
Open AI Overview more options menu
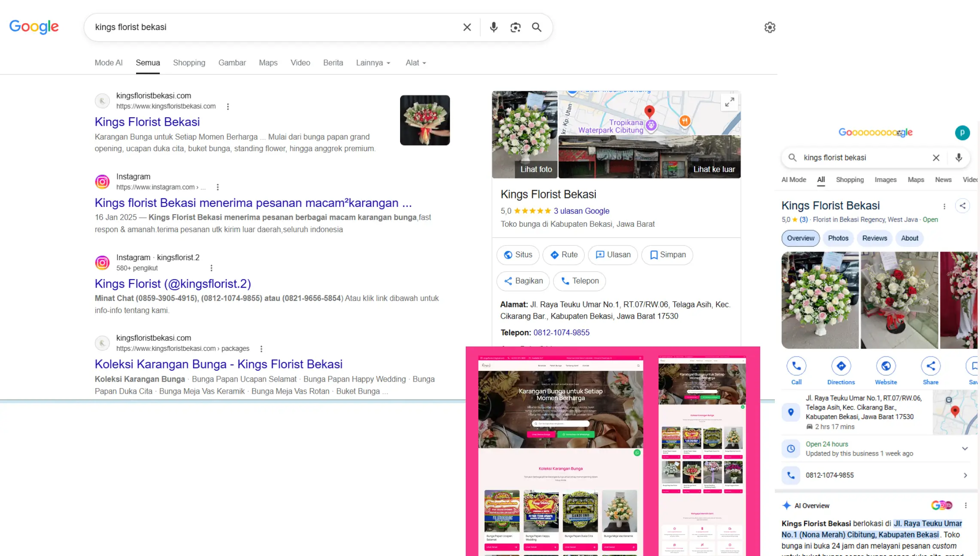tap(966, 505)
